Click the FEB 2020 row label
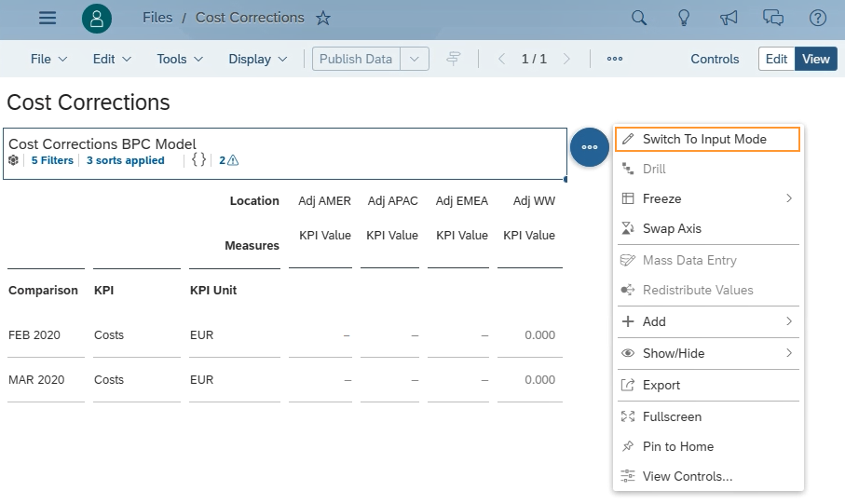The image size is (845, 504). (x=34, y=334)
